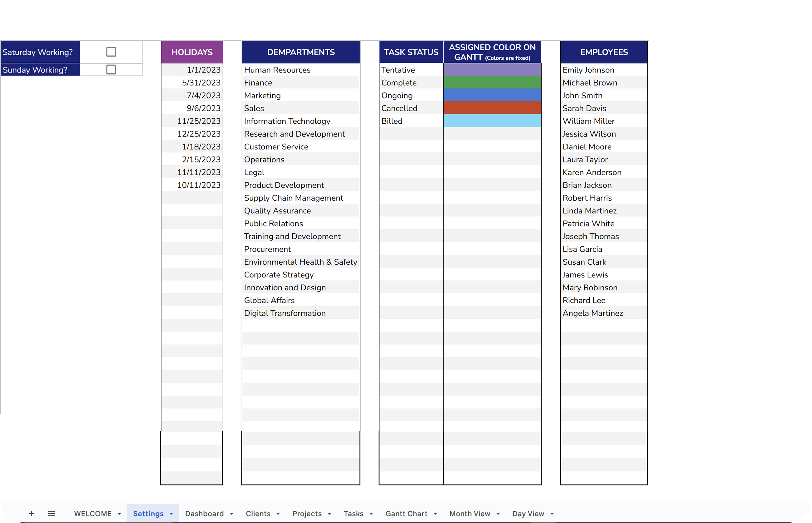Open the Settings tab dropdown arrow
The height and width of the screenshot is (523, 812).
coord(171,514)
